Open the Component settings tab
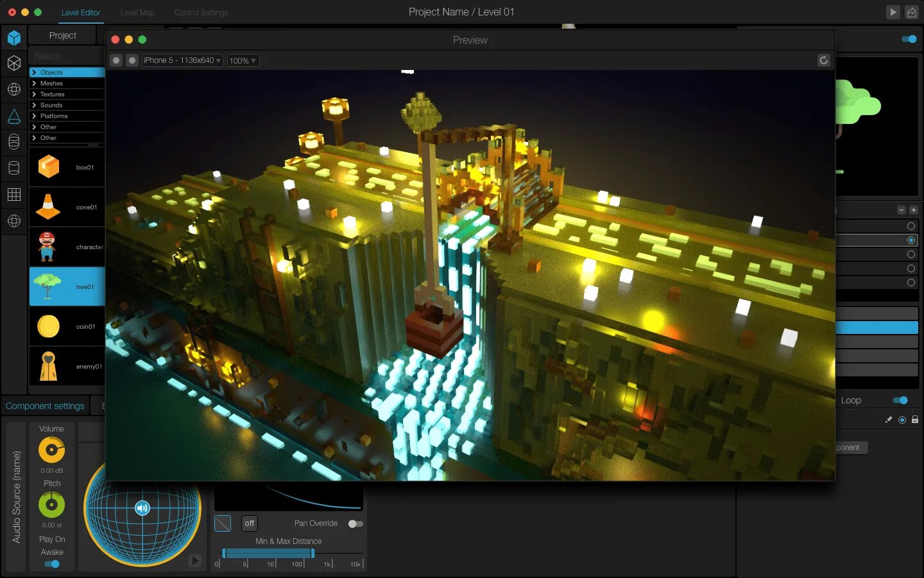The height and width of the screenshot is (578, 924). point(45,406)
